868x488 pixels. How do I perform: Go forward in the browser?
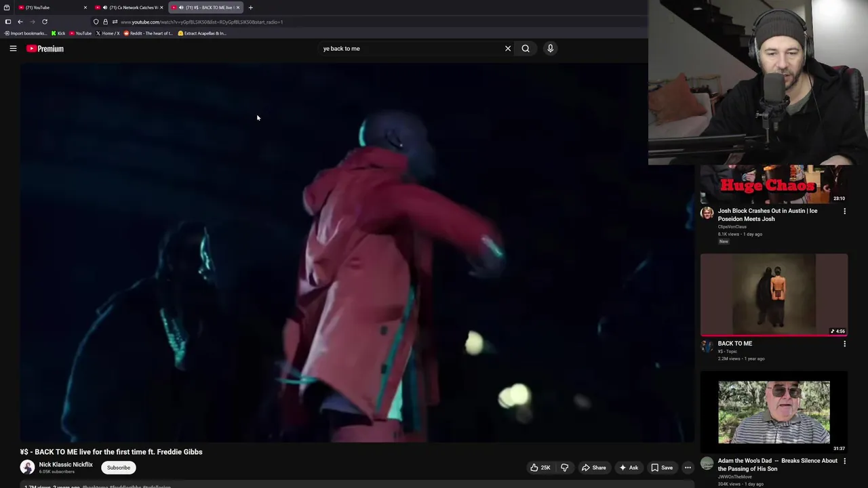[33, 22]
